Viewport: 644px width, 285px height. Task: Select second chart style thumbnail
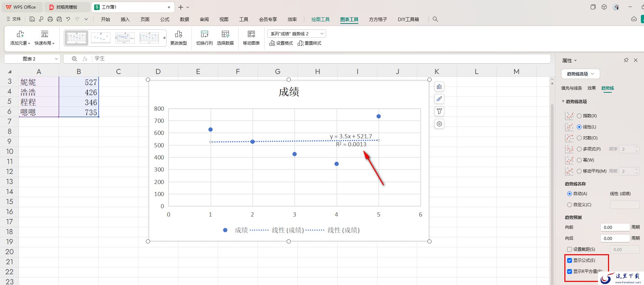pos(101,38)
